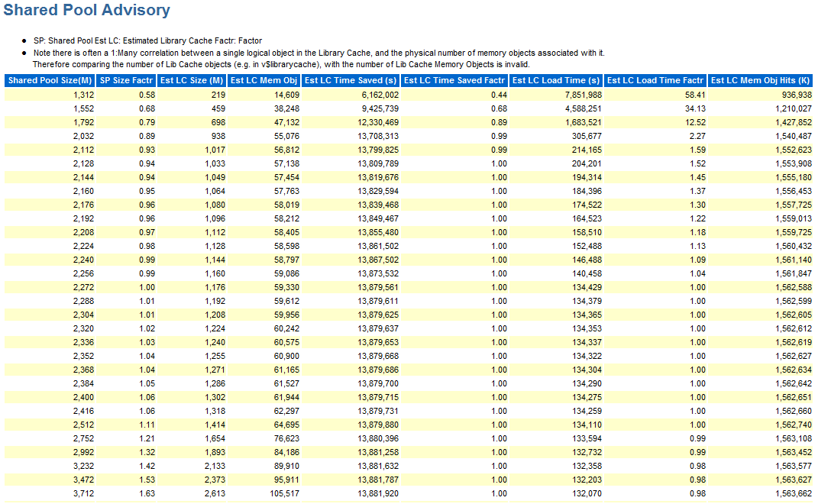This screenshot has width=818, height=504.
Task: Select the Est LC Time Saved (s) header
Action: (351, 81)
